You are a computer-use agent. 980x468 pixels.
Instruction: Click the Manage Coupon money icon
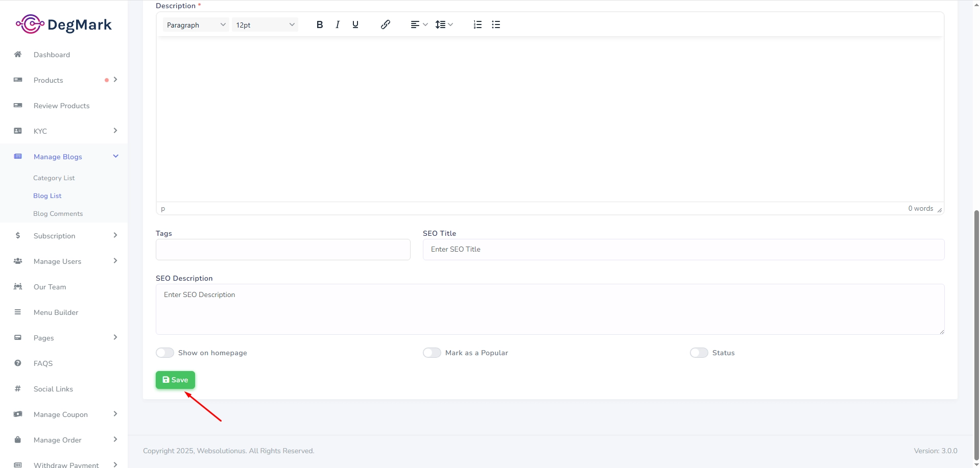pyautogui.click(x=18, y=414)
